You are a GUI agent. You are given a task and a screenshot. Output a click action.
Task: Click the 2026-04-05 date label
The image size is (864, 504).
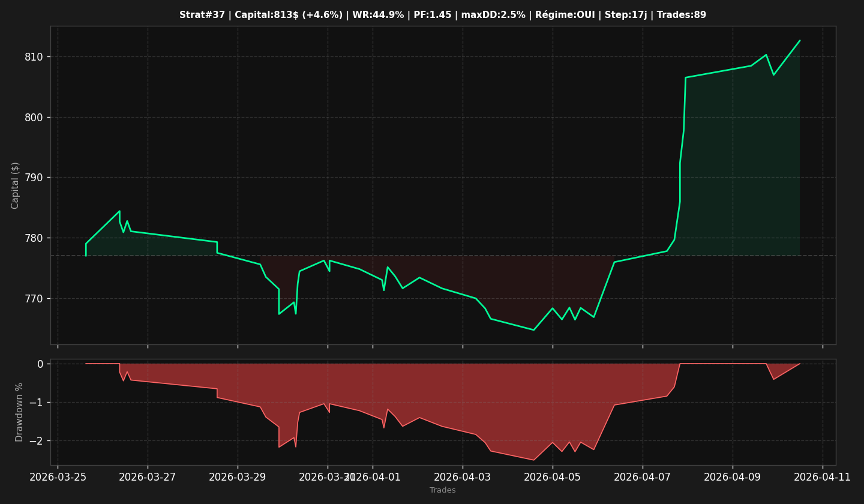pyautogui.click(x=553, y=477)
